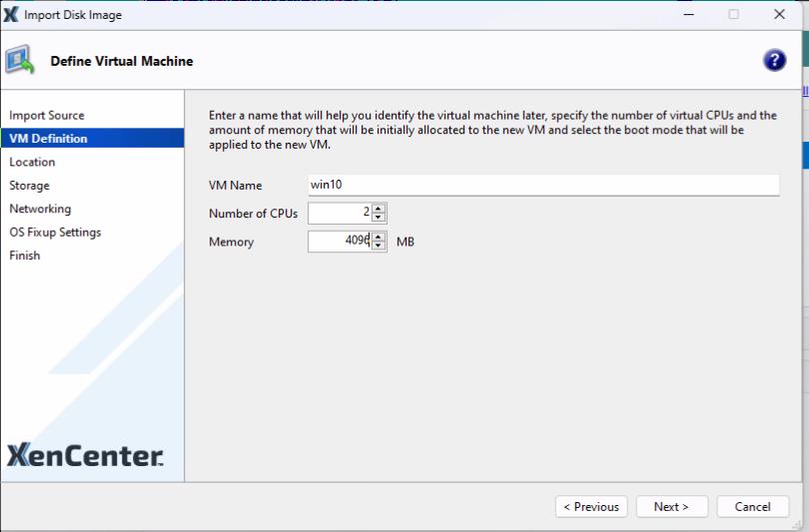The width and height of the screenshot is (809, 532).
Task: Jump to the Networking step
Action: coord(40,209)
